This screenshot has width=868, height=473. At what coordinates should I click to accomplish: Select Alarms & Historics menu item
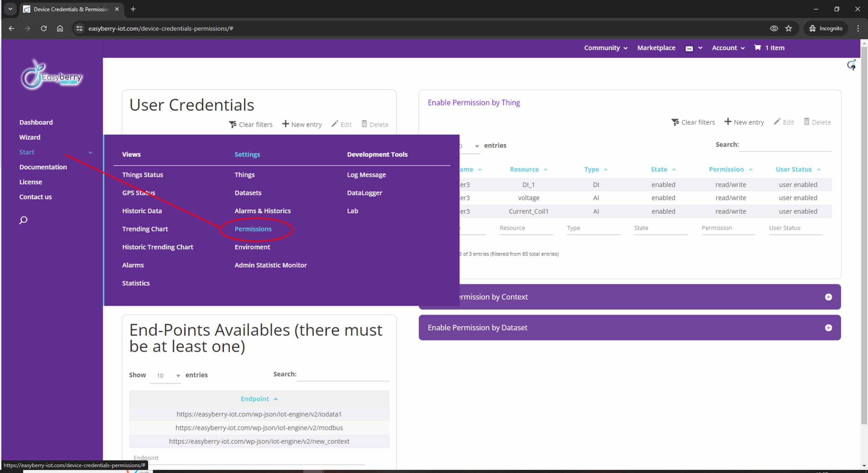(262, 211)
